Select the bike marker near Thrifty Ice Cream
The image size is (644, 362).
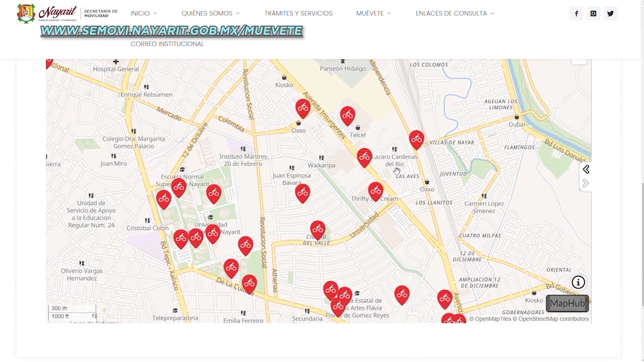click(376, 190)
